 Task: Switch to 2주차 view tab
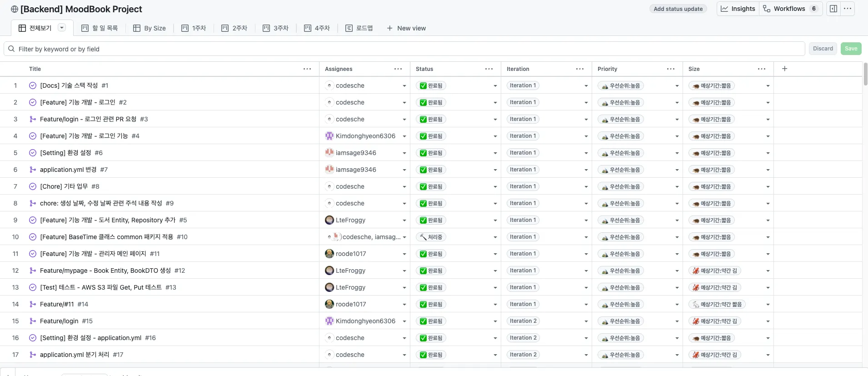click(x=234, y=28)
